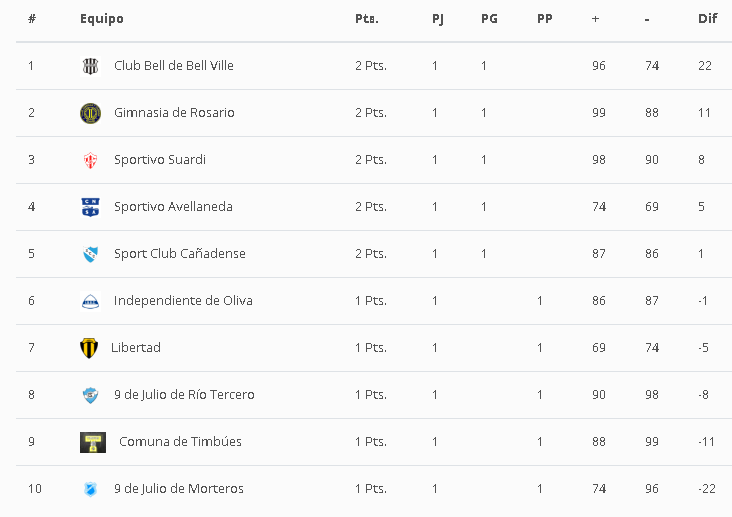Click the Comuna de Timbúes logo
The image size is (732, 517).
coord(93,442)
